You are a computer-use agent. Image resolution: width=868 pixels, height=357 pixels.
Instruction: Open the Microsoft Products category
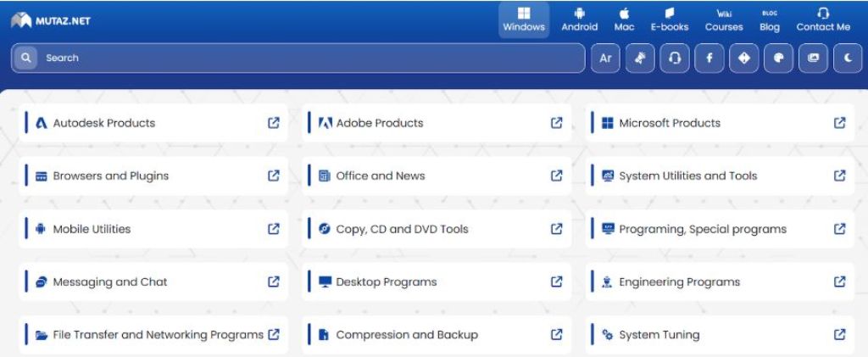pos(670,123)
